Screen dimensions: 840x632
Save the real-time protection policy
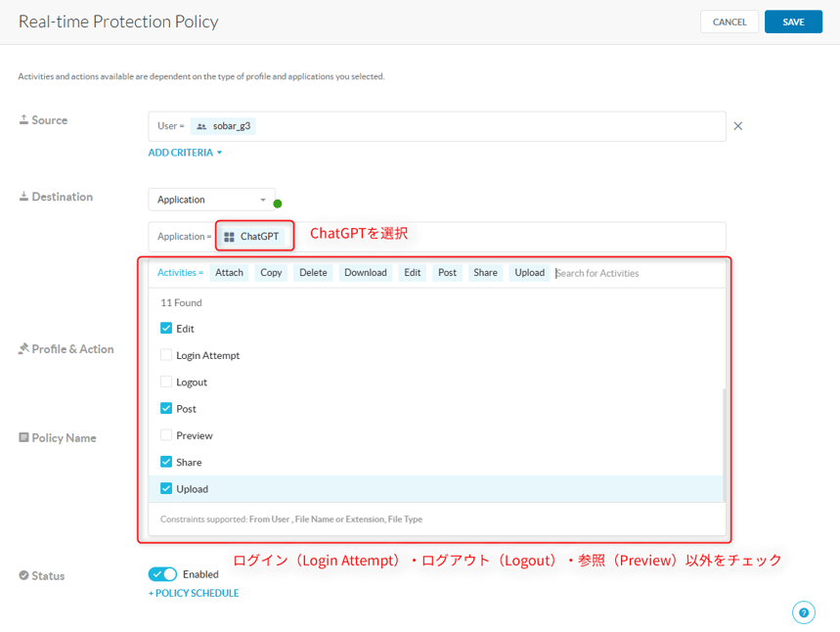(x=793, y=22)
